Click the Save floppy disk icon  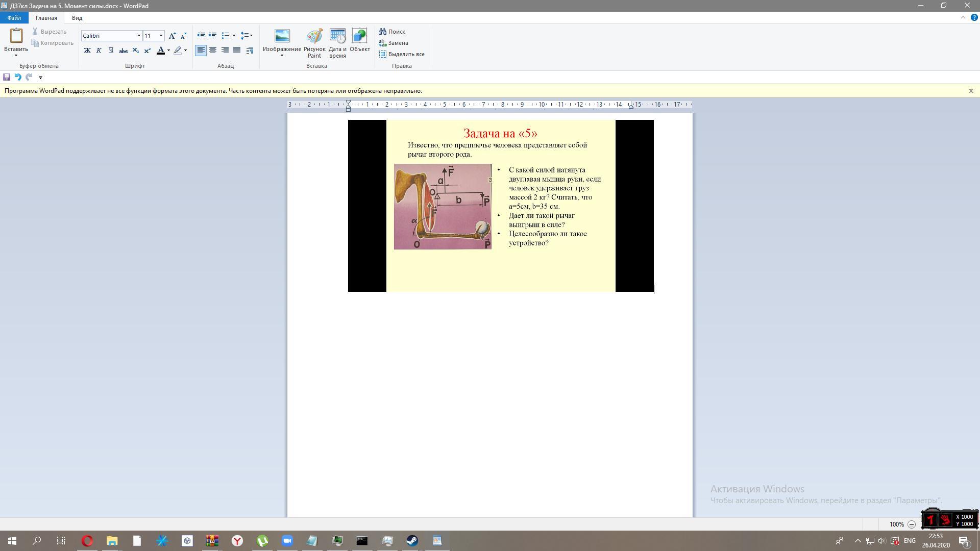pyautogui.click(x=7, y=77)
